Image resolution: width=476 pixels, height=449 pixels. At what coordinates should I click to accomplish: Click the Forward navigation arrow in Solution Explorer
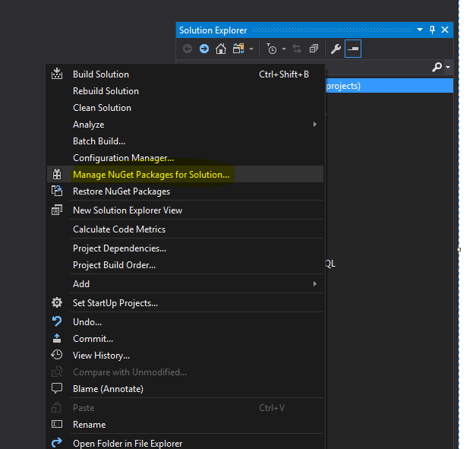pos(204,49)
